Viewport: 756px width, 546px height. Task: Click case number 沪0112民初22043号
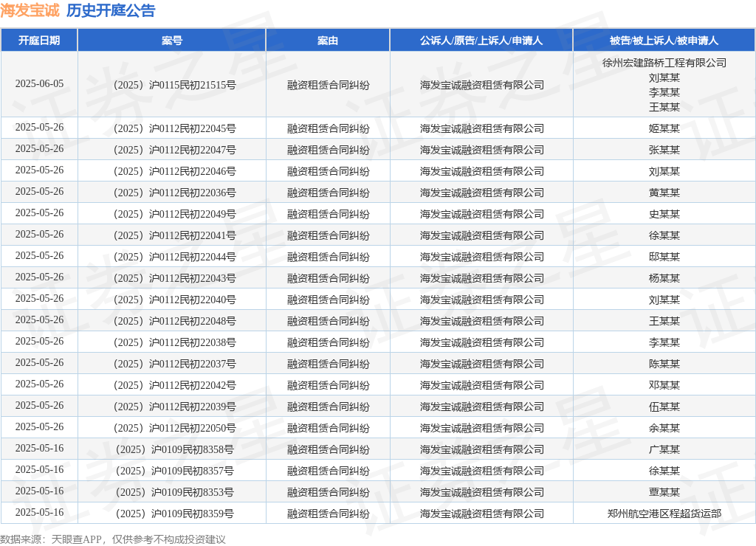[x=174, y=278]
